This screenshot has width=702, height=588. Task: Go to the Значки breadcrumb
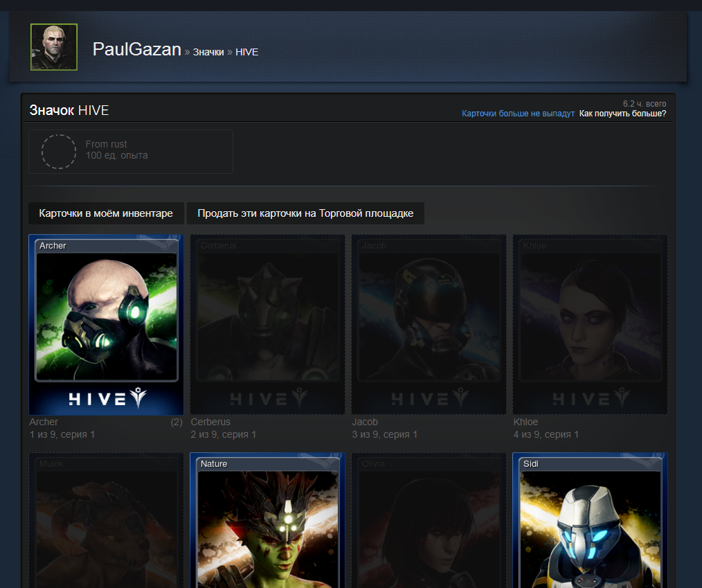pos(208,52)
